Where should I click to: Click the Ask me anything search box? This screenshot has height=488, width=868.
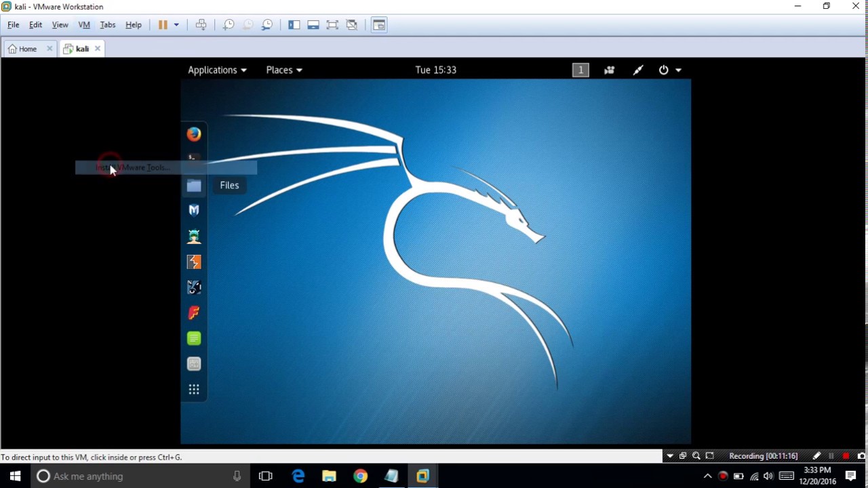141,476
